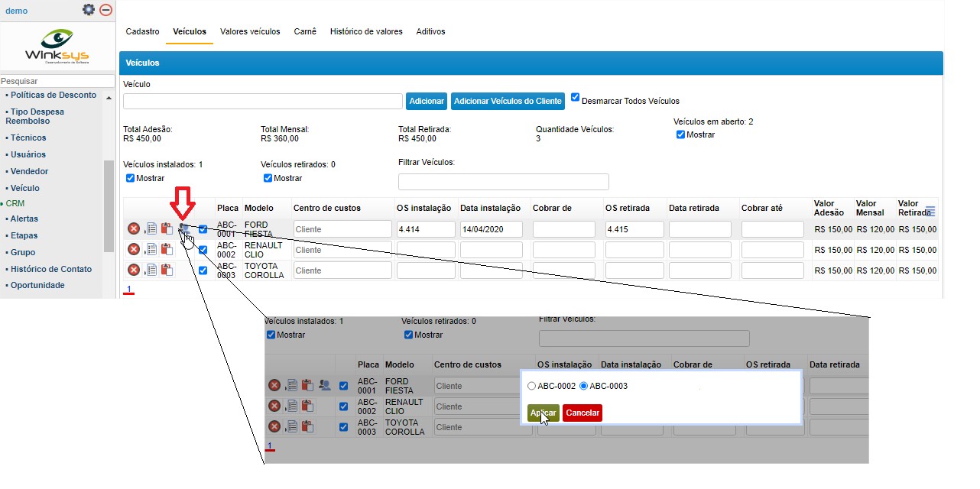Screen dimensions: 980x489
Task: Click Data instalação field showing 14/04/2020
Action: 492,229
